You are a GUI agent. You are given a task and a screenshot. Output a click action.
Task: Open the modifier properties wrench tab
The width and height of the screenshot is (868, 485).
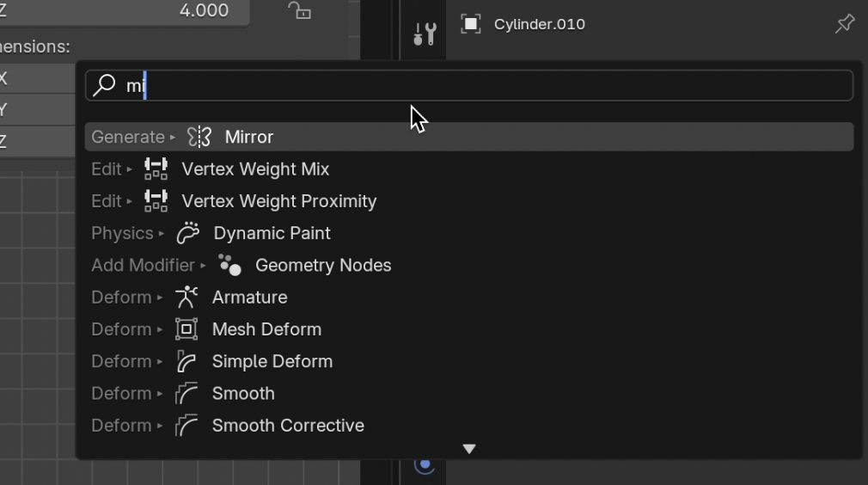[x=425, y=34]
